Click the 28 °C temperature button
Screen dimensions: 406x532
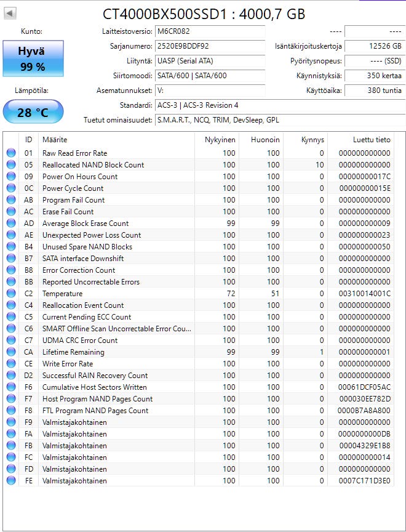click(x=33, y=112)
